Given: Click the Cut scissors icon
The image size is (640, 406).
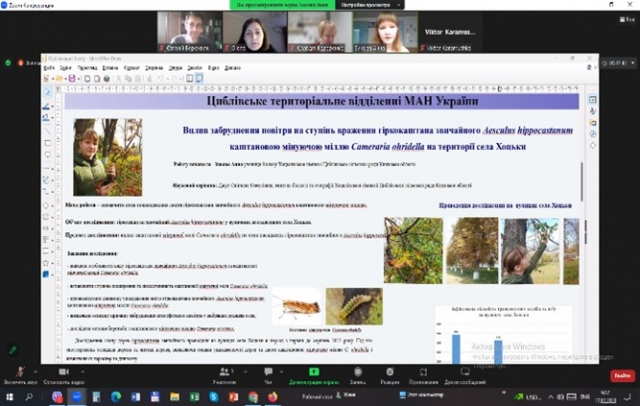Looking at the screenshot, I should (118, 78).
